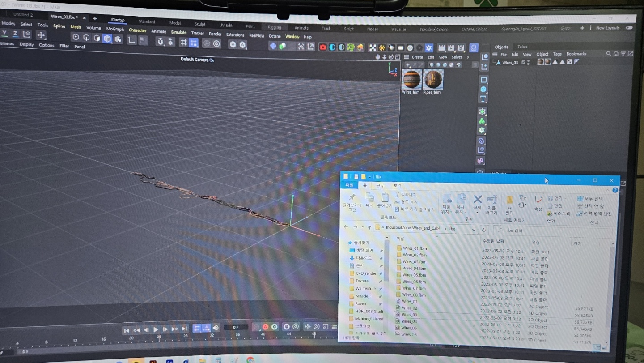Add a new document tab with plus

click(95, 18)
